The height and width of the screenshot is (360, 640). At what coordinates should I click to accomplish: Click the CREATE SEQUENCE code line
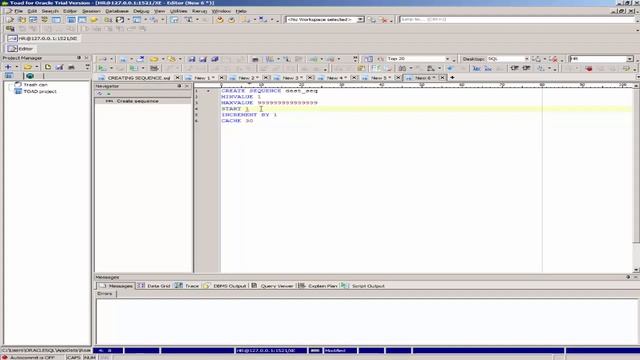click(x=269, y=91)
